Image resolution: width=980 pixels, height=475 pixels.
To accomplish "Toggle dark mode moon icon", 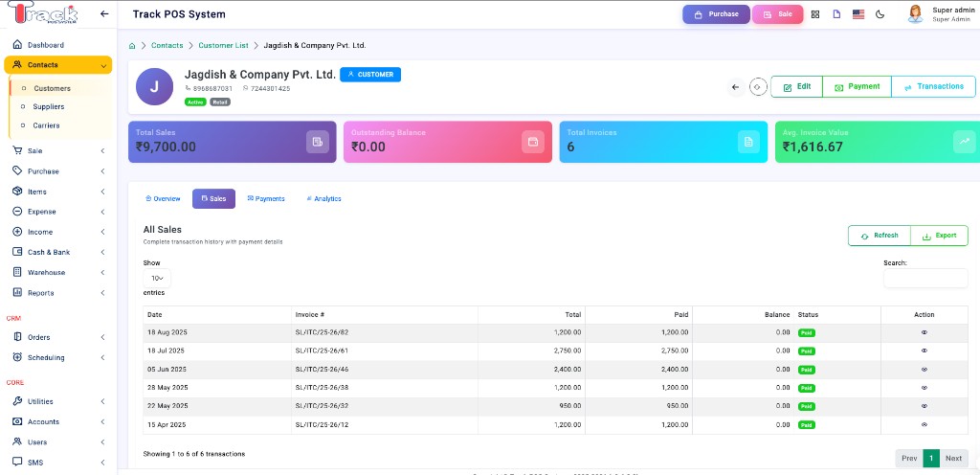I will [880, 14].
